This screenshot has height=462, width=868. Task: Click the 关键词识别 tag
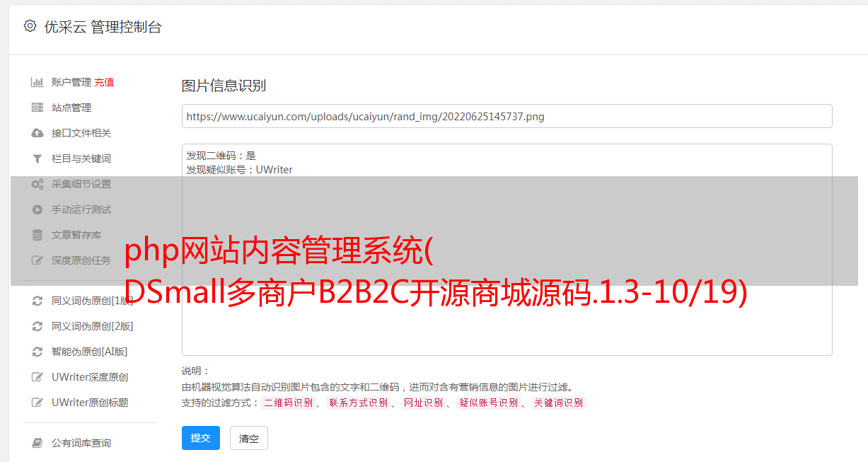click(559, 403)
